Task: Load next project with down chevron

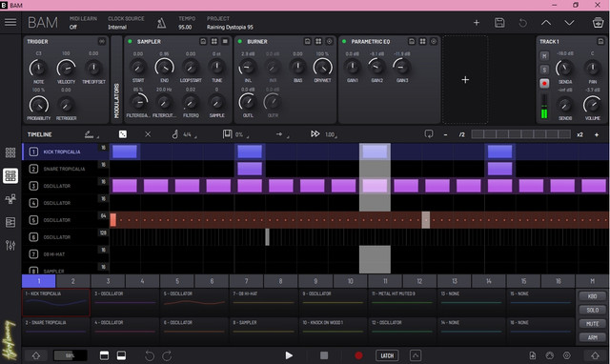Action: tap(569, 23)
